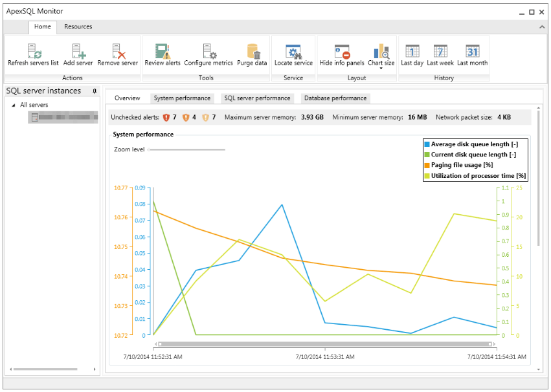The image size is (551, 392).
Task: Select the blurred server instance entry
Action: coord(63,117)
